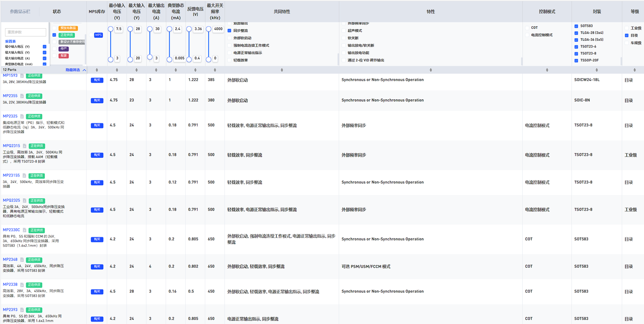Open the datasheet icon beside MP2393
Image resolution: width=644 pixels, height=324 pixels.
pos(22,310)
